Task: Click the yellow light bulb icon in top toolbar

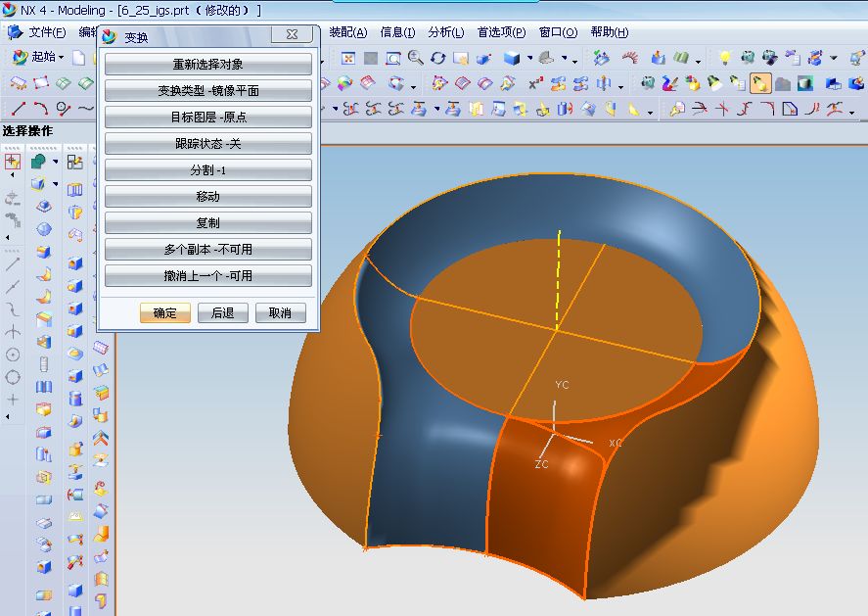Action: tap(724, 58)
